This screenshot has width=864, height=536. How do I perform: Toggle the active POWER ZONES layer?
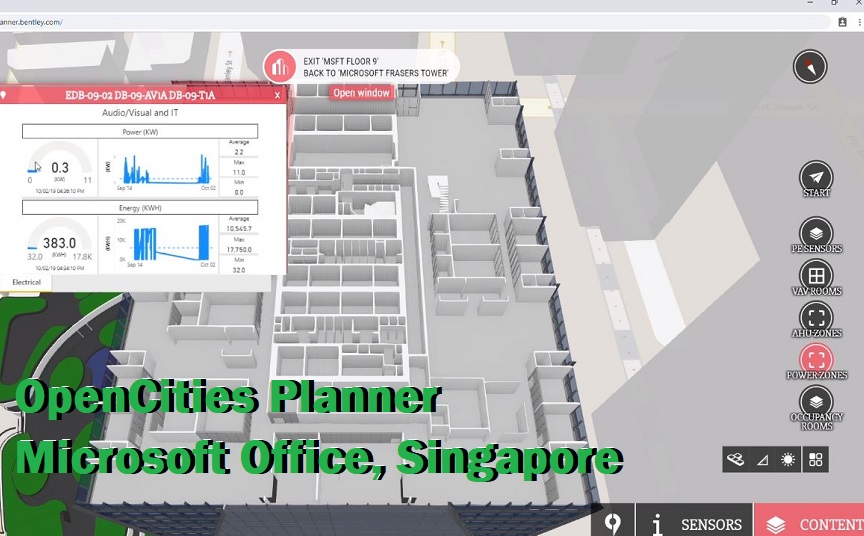coord(816,360)
